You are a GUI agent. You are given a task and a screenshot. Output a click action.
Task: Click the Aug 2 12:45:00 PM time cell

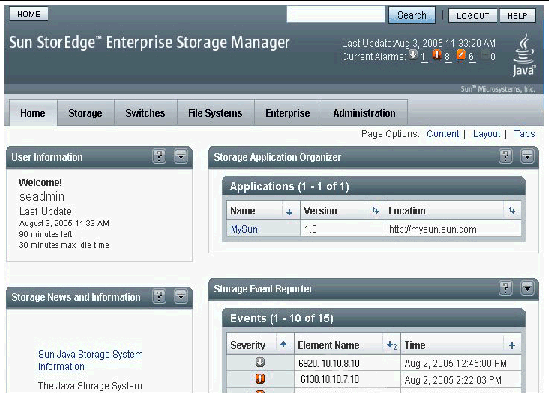[456, 363]
